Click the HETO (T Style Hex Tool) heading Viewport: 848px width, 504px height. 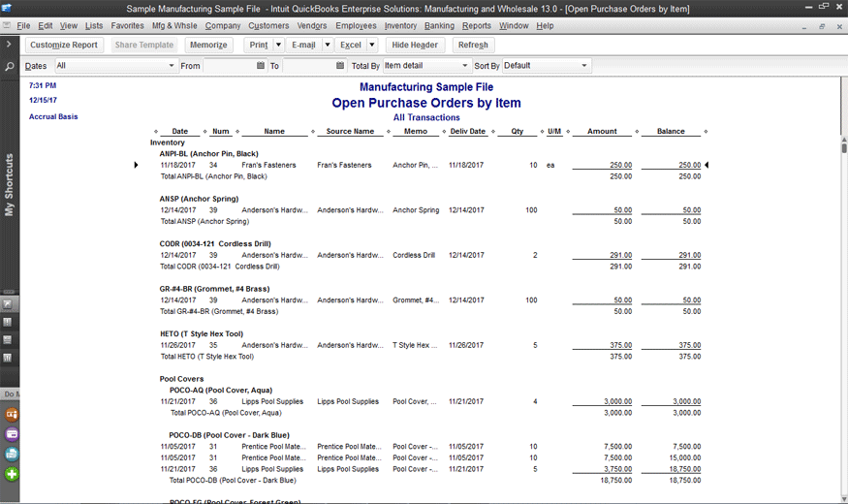(x=202, y=333)
